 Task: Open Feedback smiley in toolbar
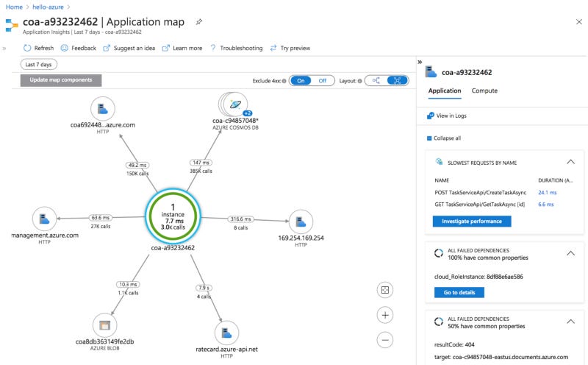point(65,48)
